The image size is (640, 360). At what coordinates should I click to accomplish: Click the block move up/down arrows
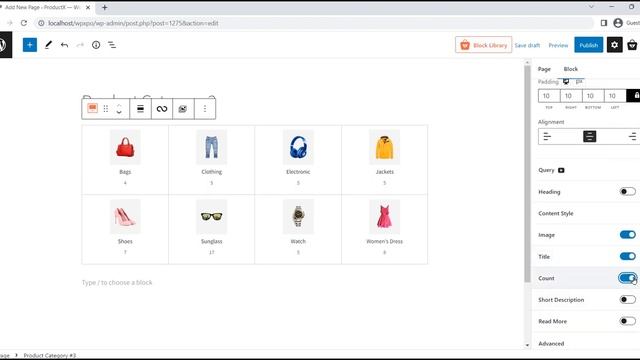click(x=119, y=109)
